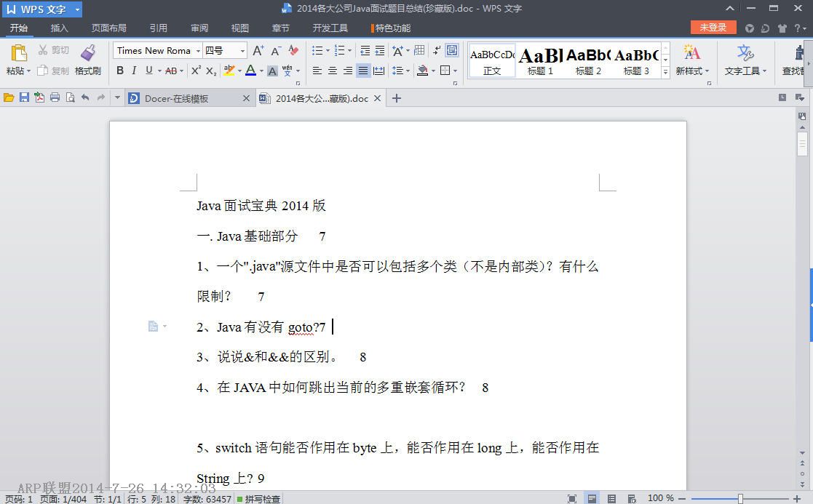This screenshot has width=813, height=504.
Task: Toggle Italic formatting
Action: [x=135, y=71]
